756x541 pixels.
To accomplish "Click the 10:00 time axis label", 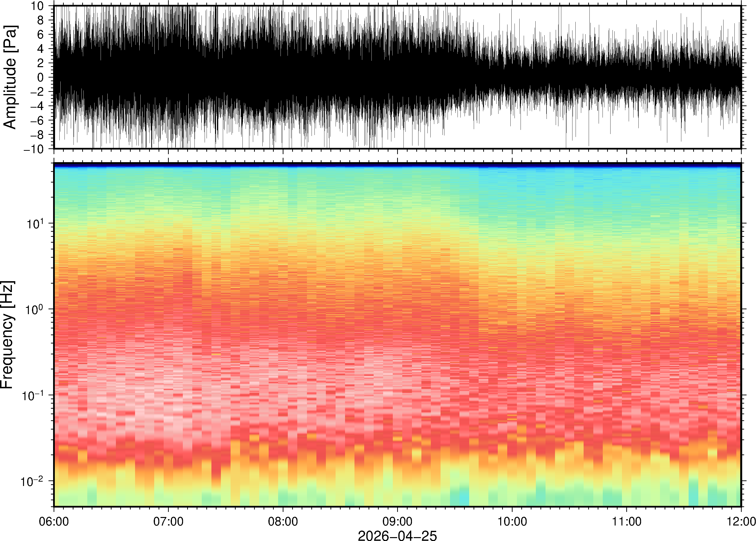I will point(512,521).
